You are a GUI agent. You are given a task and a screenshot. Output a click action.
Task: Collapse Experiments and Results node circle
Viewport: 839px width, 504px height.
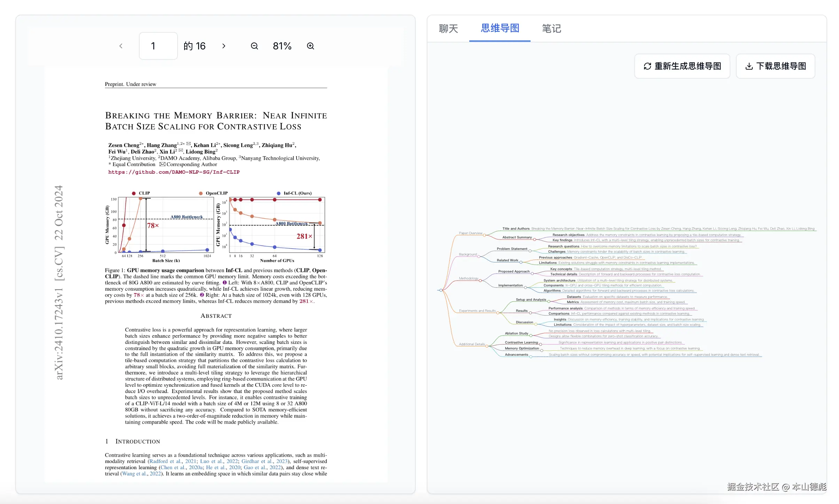coord(497,313)
